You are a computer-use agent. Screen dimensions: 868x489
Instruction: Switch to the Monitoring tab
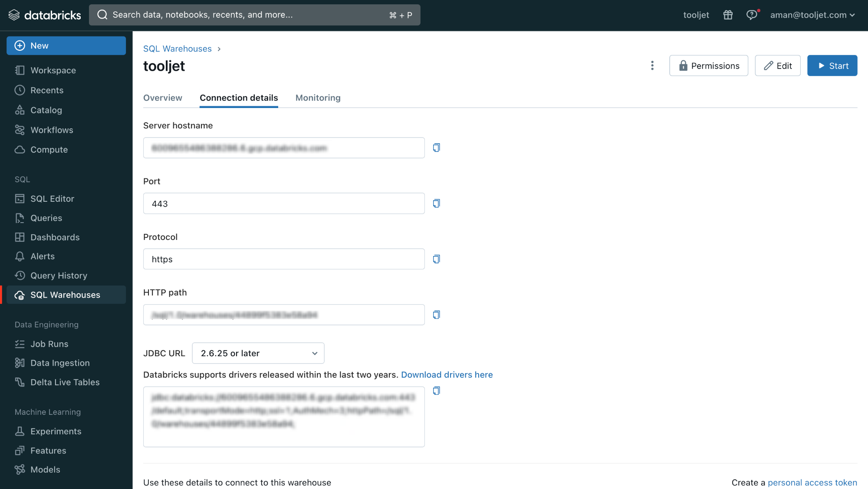coord(318,97)
